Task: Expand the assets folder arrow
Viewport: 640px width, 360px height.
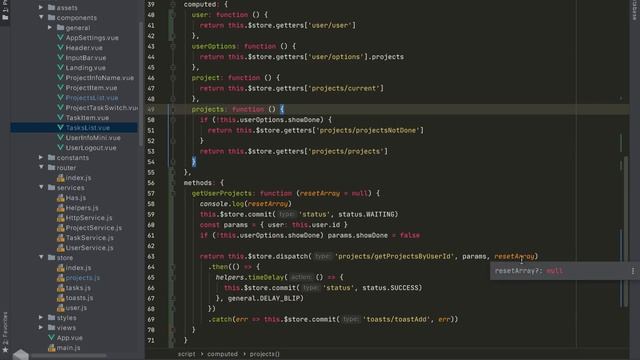Action: click(41, 7)
